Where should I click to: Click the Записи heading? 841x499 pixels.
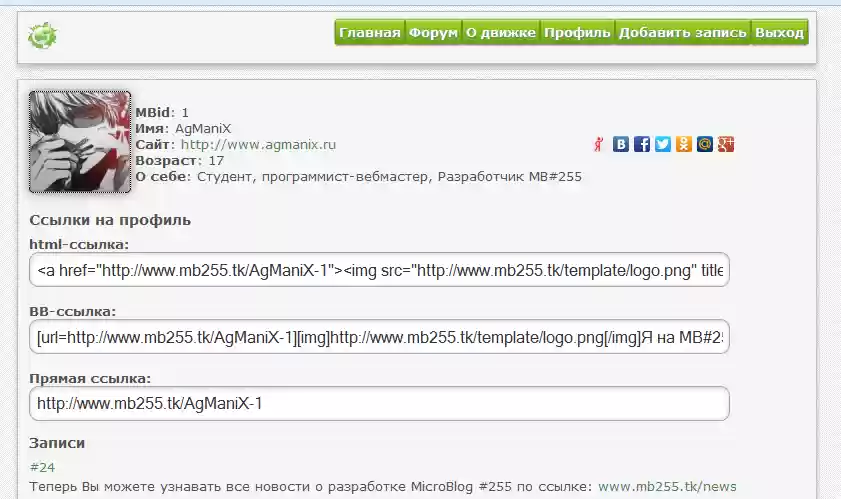[x=57, y=443]
